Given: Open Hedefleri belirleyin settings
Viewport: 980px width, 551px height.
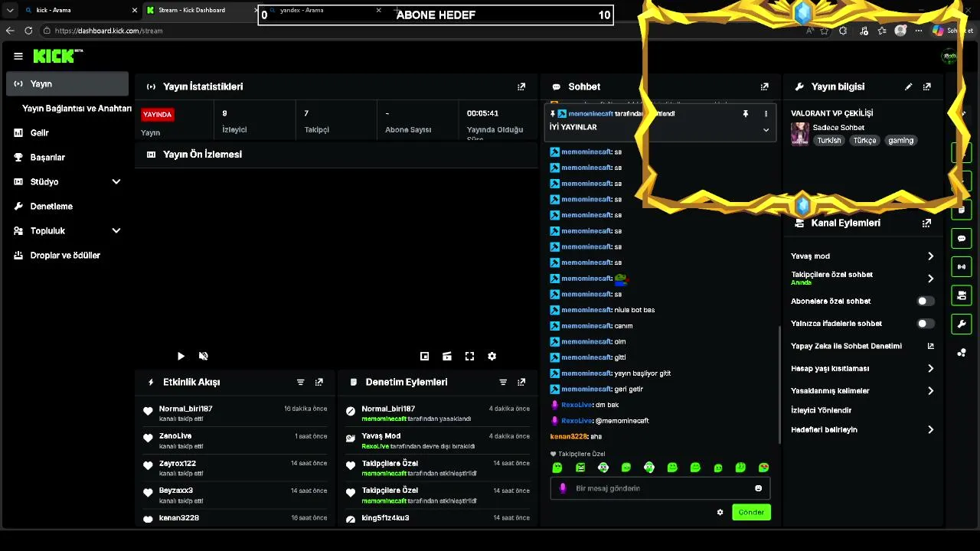Looking at the screenshot, I should pyautogui.click(x=862, y=429).
